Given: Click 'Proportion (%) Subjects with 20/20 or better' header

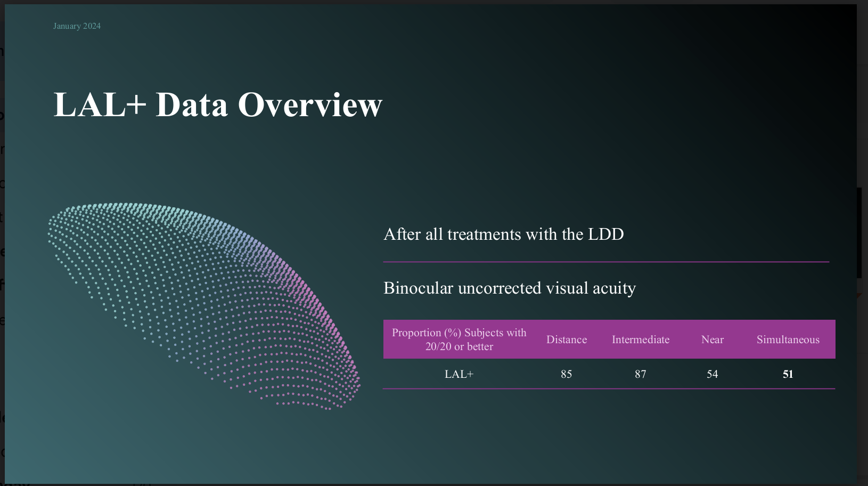Looking at the screenshot, I should [x=459, y=339].
